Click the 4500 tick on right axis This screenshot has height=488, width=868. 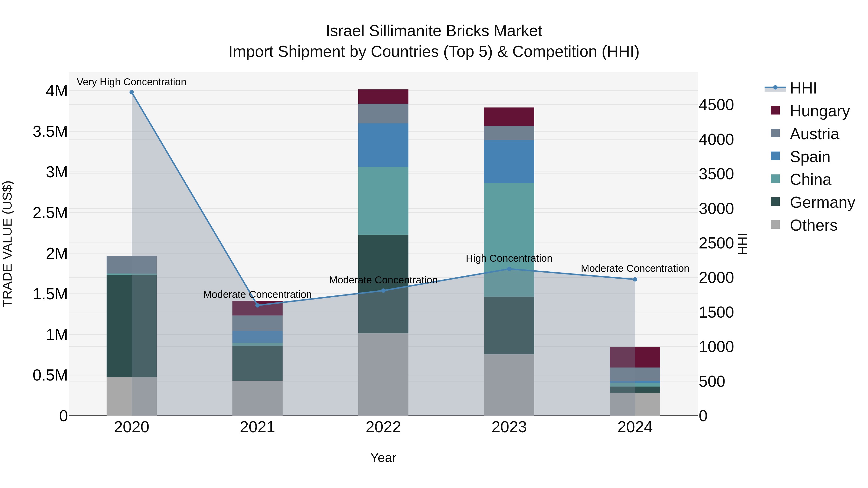716,105
